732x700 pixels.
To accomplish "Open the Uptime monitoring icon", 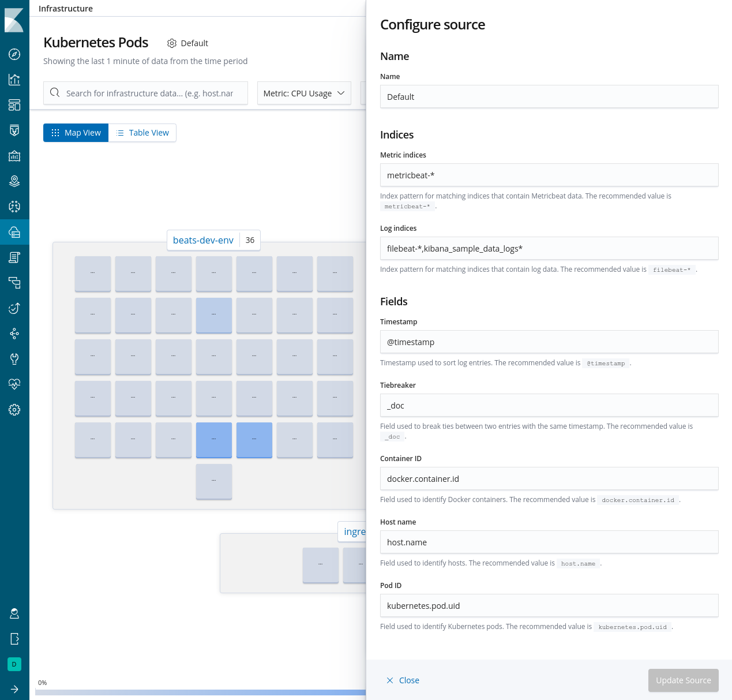I will 14,308.
